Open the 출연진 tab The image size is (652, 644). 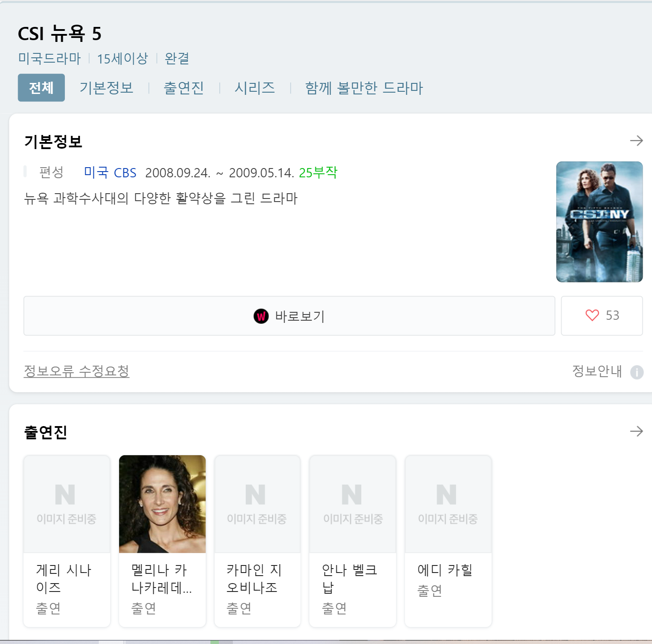click(x=184, y=88)
